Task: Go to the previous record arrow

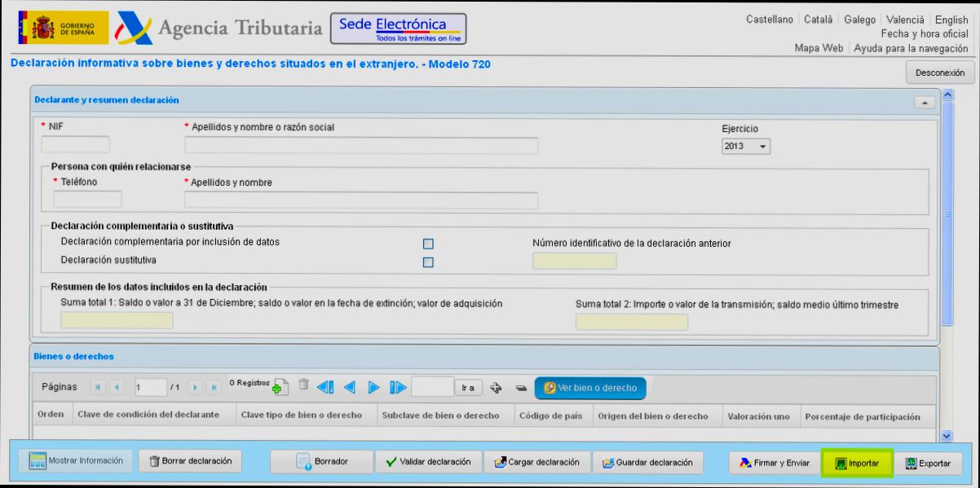Action: [x=351, y=388]
